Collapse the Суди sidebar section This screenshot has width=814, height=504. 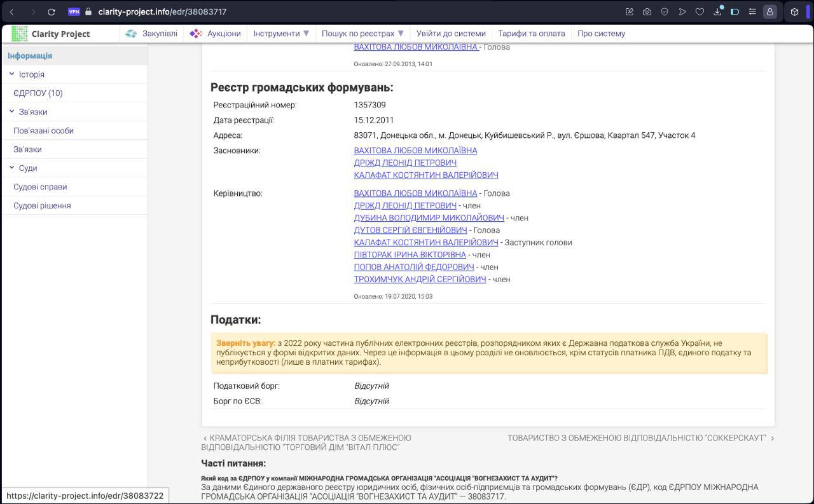(x=12, y=168)
